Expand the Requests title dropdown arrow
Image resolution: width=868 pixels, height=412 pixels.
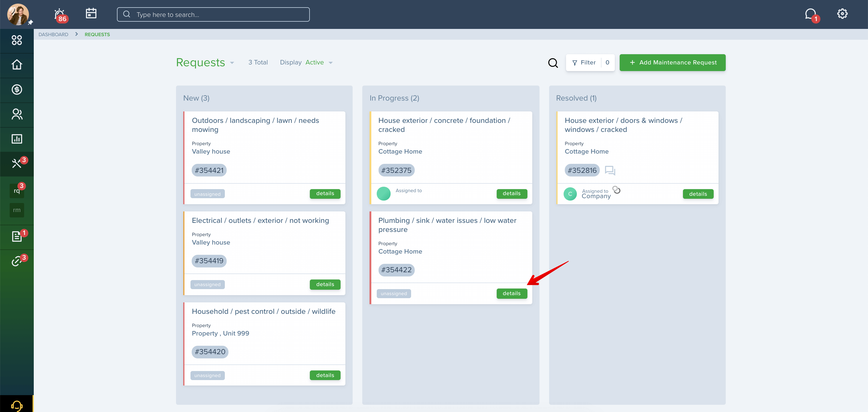[232, 63]
